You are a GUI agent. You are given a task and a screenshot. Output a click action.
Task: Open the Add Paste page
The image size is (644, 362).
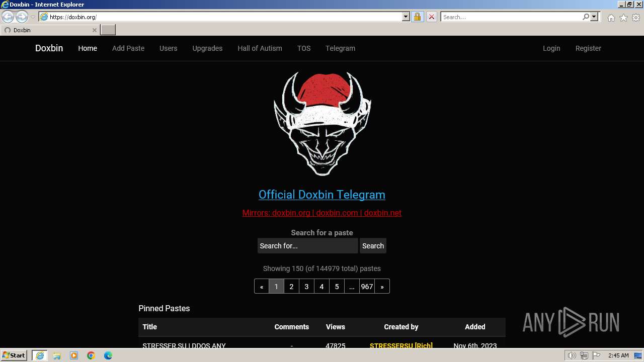tap(128, 48)
